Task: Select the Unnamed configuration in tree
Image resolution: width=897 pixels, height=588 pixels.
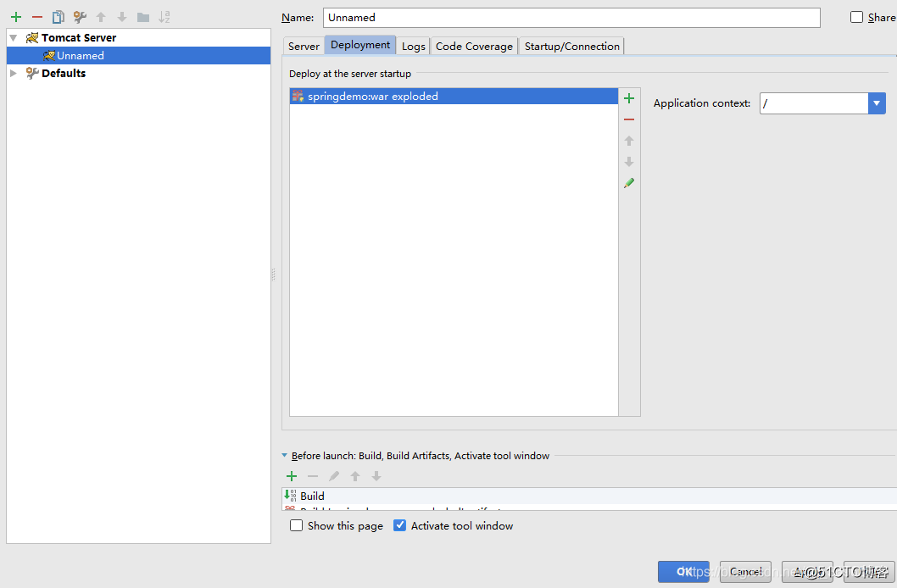Action: (138, 55)
